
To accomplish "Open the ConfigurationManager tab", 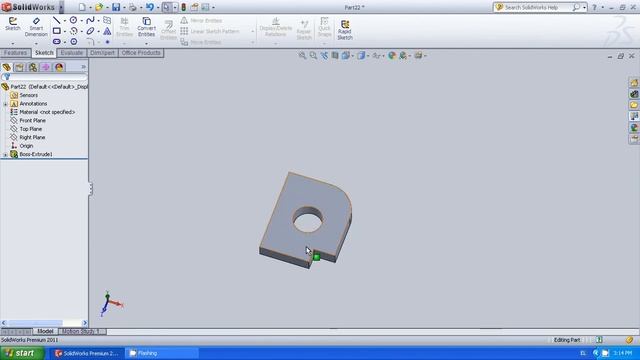I will pyautogui.click(x=33, y=67).
